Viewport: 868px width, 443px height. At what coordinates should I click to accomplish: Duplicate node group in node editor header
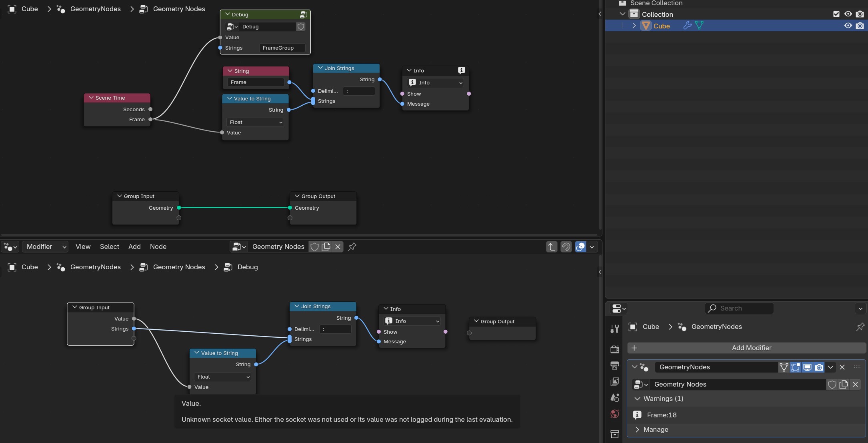tap(326, 247)
